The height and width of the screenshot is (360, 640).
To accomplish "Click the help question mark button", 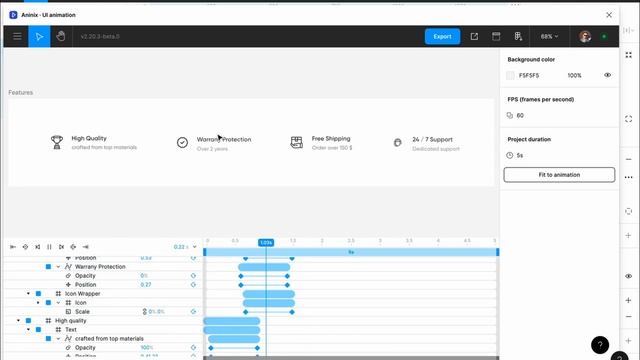I will [x=600, y=345].
